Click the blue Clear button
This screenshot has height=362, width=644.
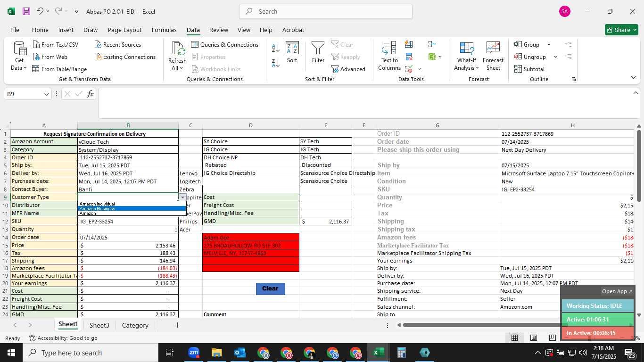tap(270, 288)
